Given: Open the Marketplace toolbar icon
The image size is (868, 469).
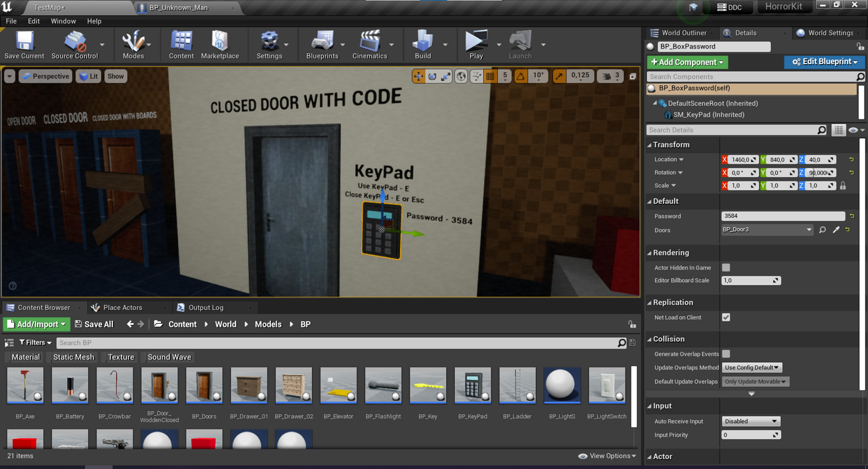Looking at the screenshot, I should point(219,42).
